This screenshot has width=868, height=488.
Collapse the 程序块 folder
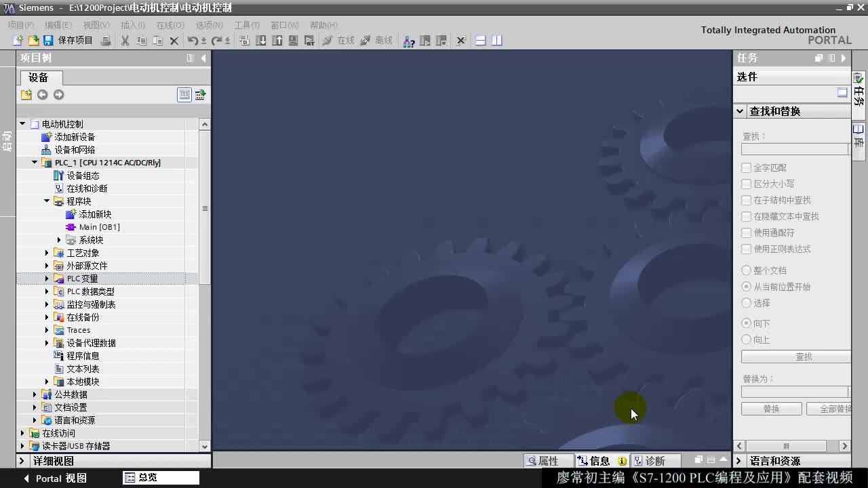(x=47, y=201)
